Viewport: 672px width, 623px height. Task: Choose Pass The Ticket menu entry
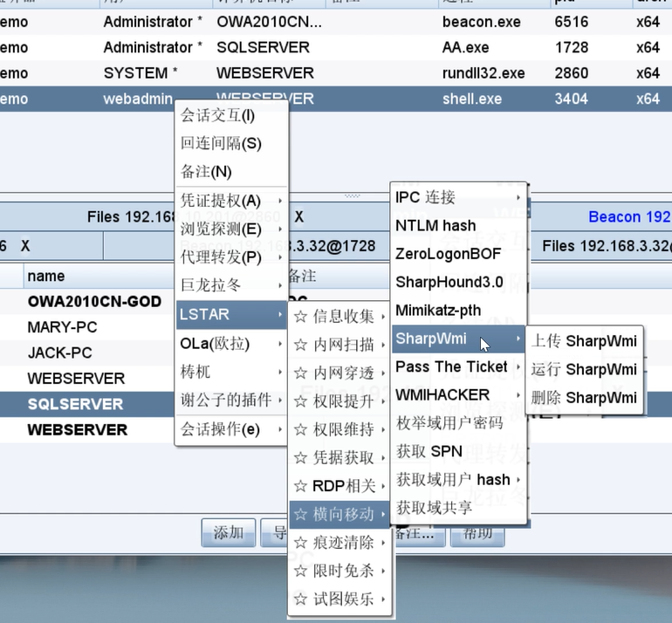tap(451, 366)
